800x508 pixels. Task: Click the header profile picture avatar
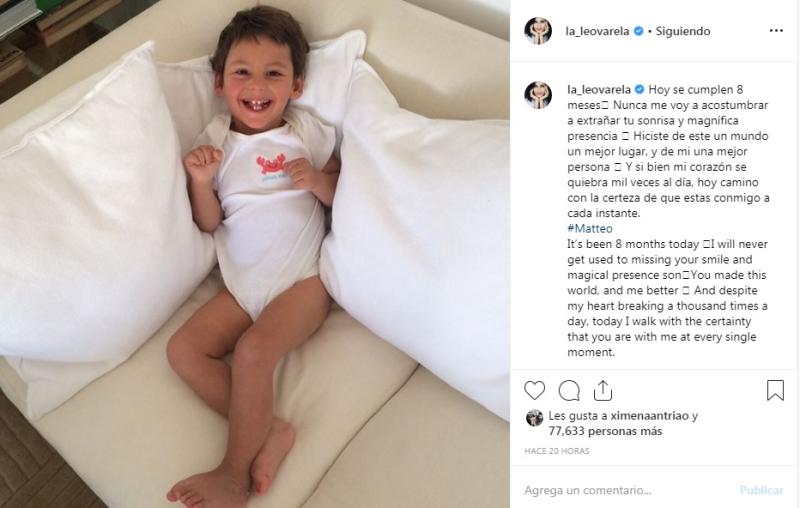pyautogui.click(x=538, y=31)
